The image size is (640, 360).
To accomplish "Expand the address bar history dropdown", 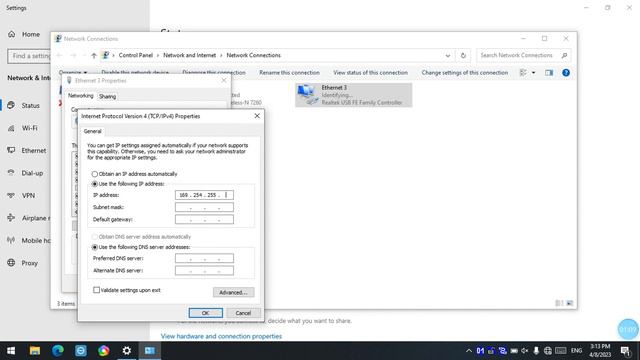I will coord(448,56).
